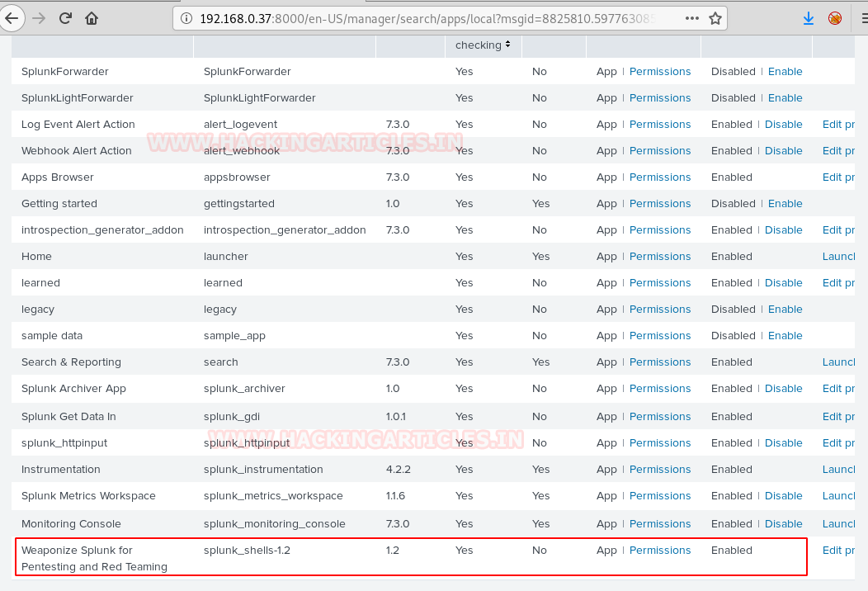Disable the splunk_httpinput app

(x=783, y=443)
